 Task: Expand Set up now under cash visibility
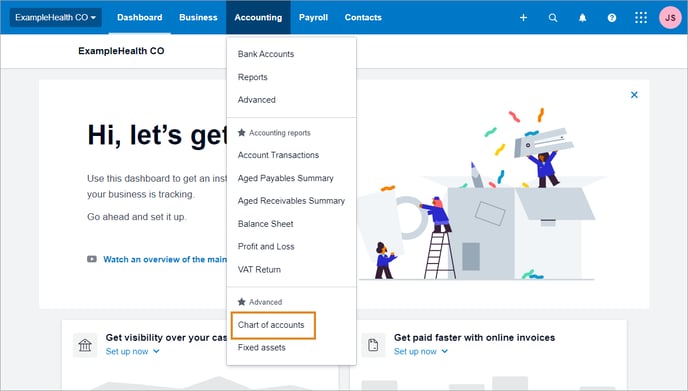133,352
